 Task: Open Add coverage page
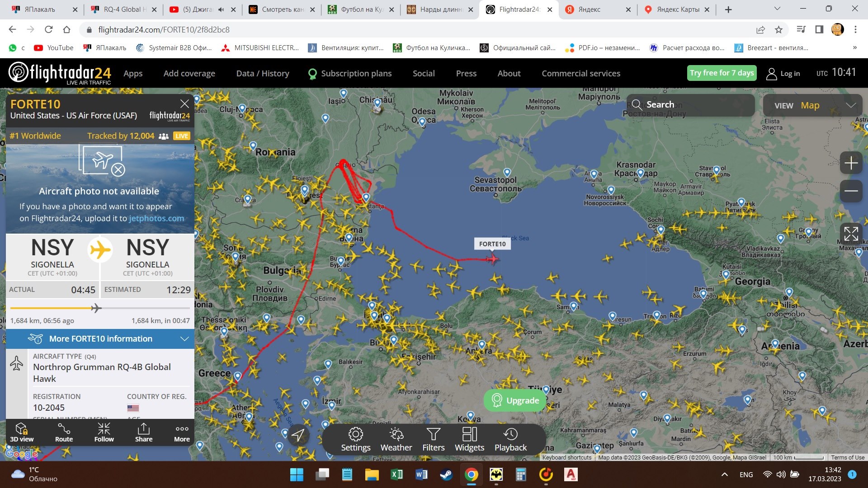(189, 74)
